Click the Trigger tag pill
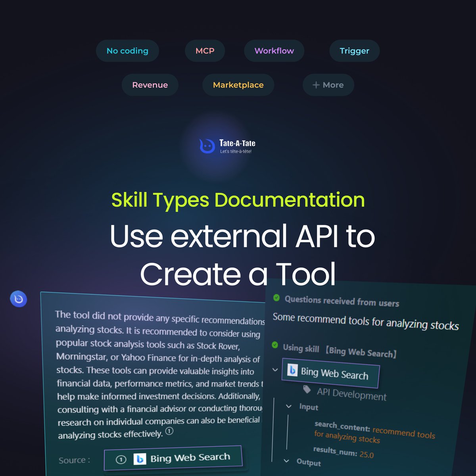The height and width of the screenshot is (476, 476). coord(354,51)
